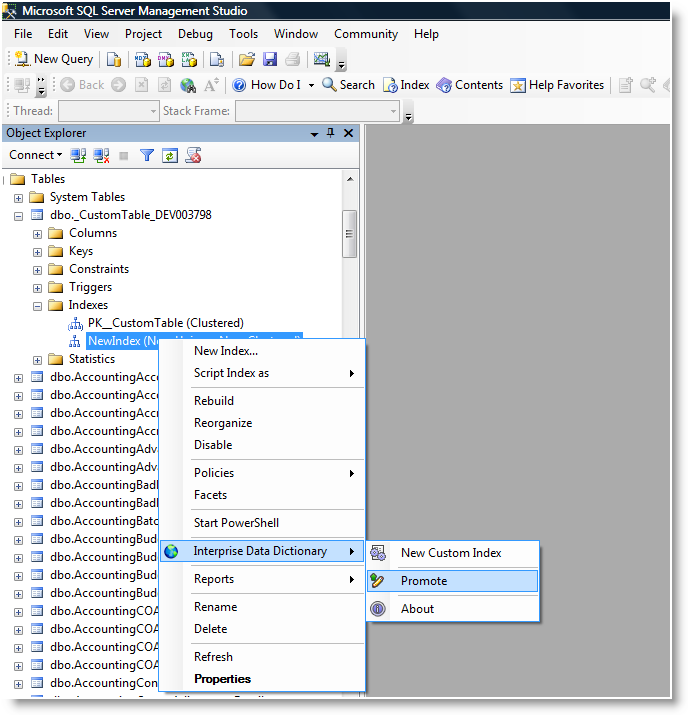Select PK__CustomTable clustered index item

(x=165, y=323)
